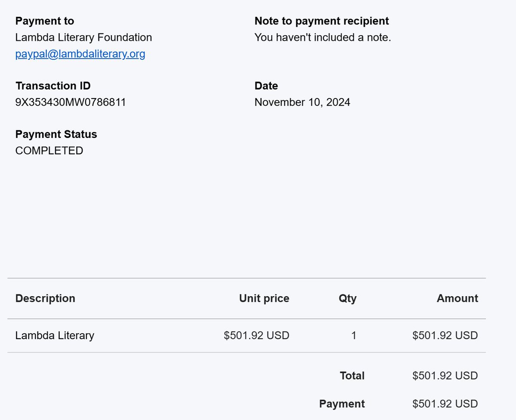The height and width of the screenshot is (420, 516).
Task: Click the Qty column header
Action: pyautogui.click(x=347, y=298)
